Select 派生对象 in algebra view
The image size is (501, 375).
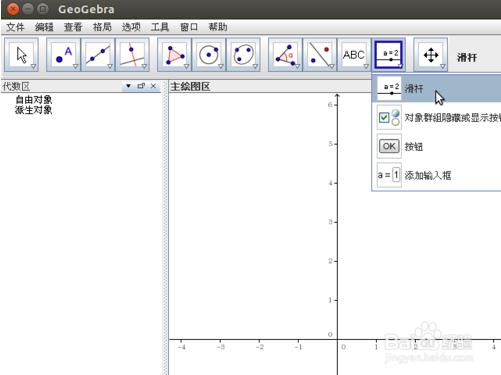[x=34, y=110]
